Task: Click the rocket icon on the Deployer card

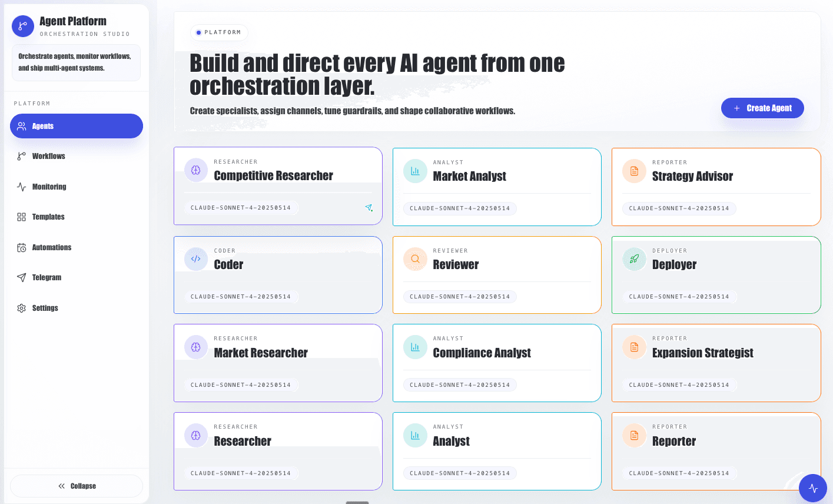Action: [634, 258]
